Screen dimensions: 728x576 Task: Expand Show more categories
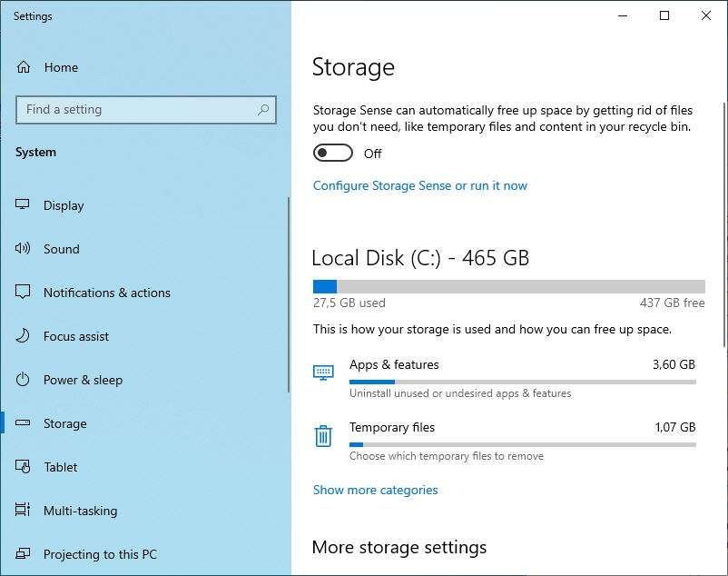pos(375,490)
